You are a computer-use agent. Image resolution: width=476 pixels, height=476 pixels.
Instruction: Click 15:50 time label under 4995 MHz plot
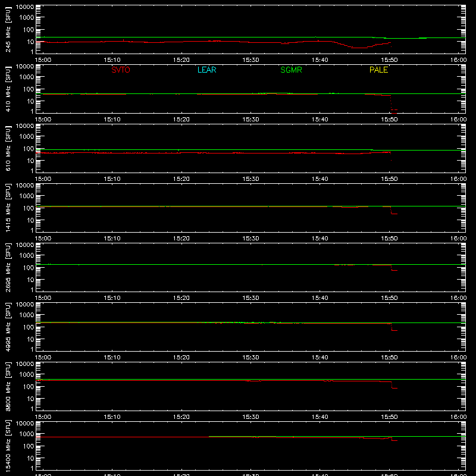[389, 358]
